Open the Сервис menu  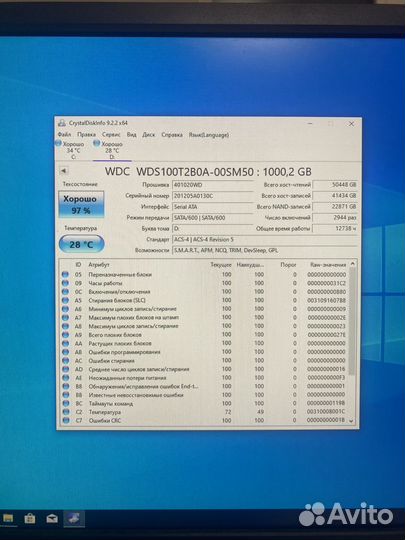coord(111,134)
